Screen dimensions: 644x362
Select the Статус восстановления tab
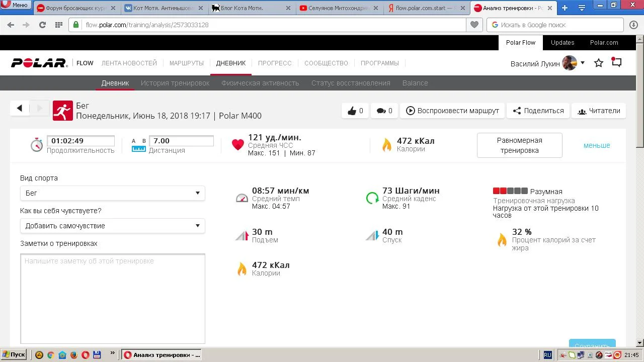(351, 83)
